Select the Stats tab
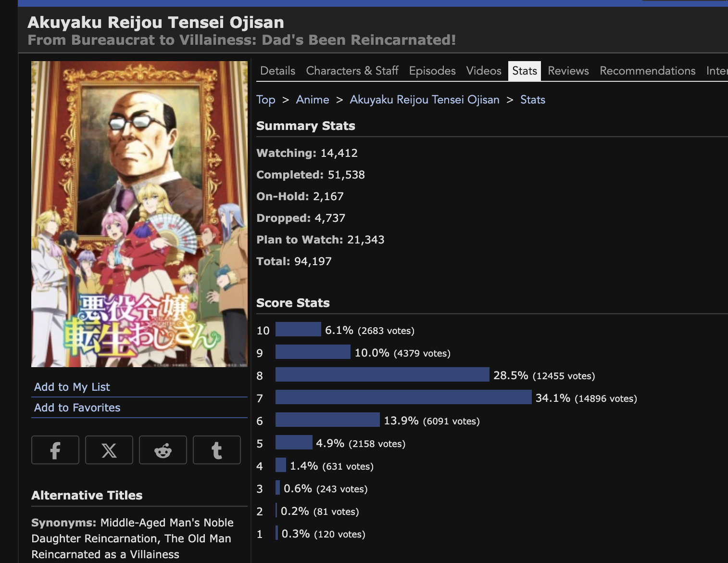The image size is (728, 563). click(x=525, y=71)
